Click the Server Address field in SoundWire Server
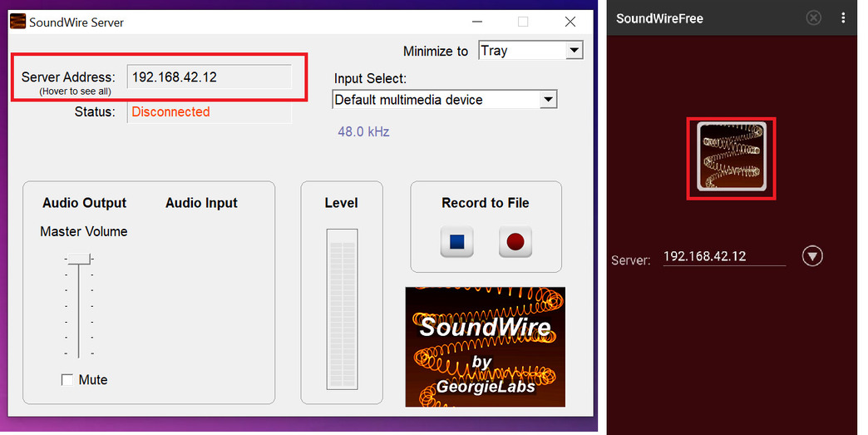 coord(210,77)
